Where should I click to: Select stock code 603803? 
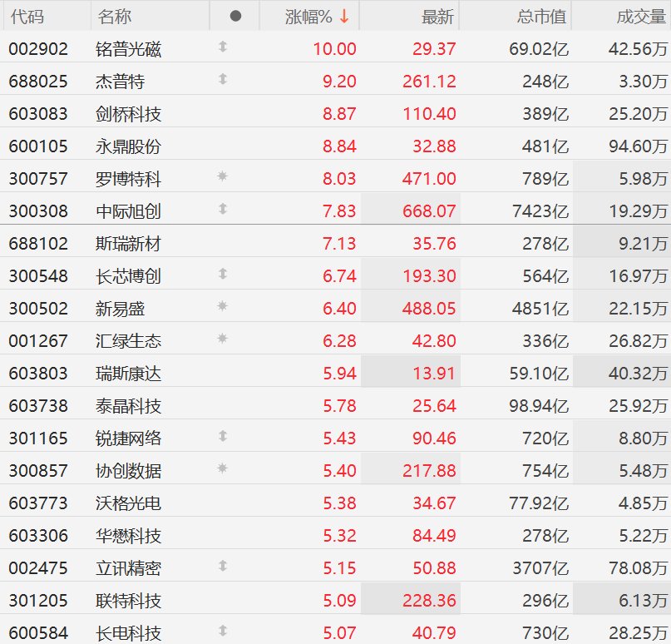coord(38,374)
